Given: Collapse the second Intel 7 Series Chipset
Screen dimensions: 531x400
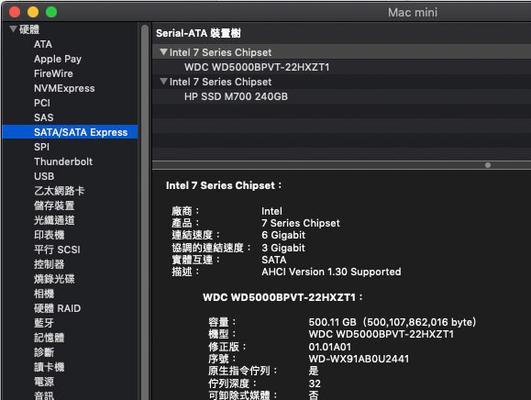Looking at the screenshot, I should coord(164,82).
